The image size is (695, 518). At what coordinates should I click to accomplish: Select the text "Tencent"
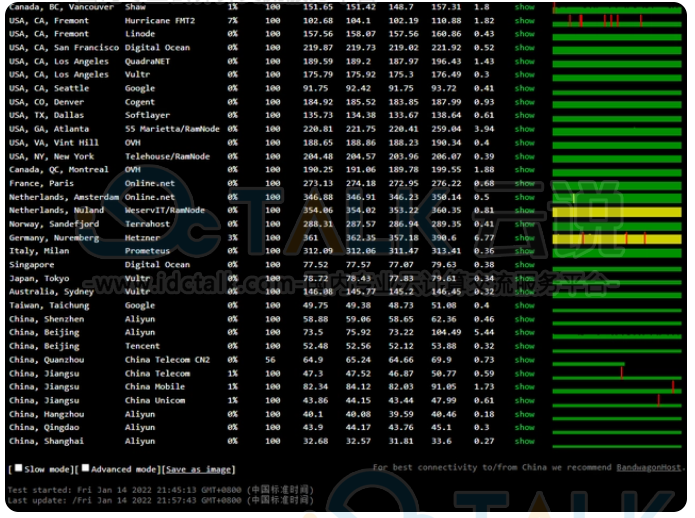coord(142,347)
